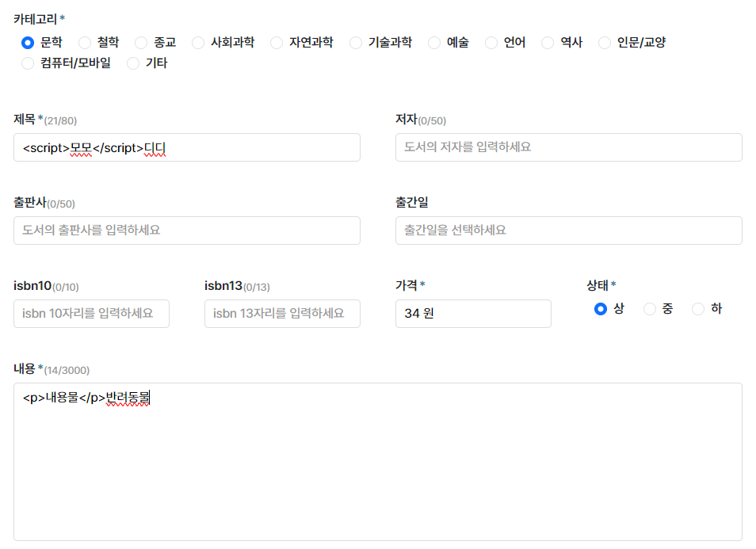Click the 가격 field label

pos(407,285)
